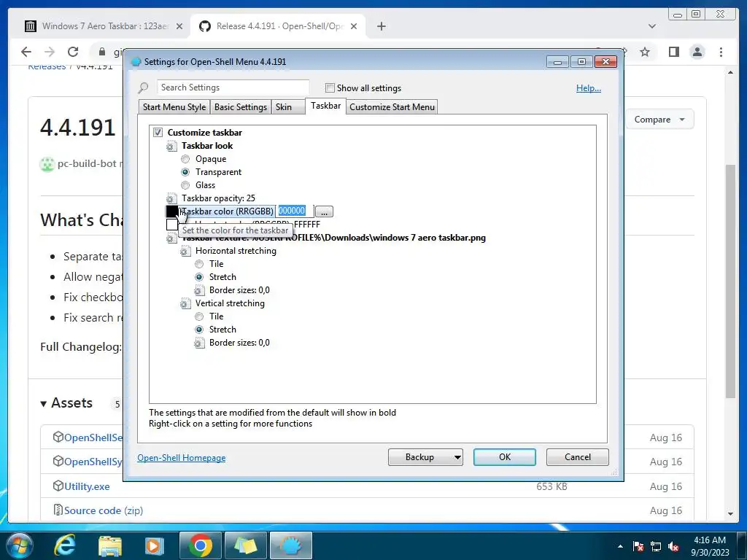Switch to Start Menu Style tab
This screenshot has height=560, width=747.
pyautogui.click(x=174, y=107)
